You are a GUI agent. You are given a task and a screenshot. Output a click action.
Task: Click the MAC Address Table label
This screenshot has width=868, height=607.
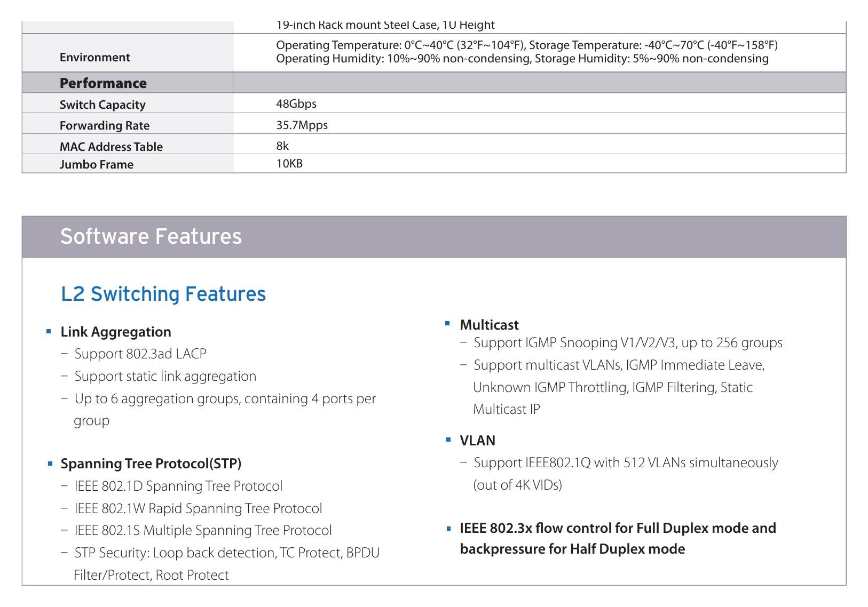point(111,147)
